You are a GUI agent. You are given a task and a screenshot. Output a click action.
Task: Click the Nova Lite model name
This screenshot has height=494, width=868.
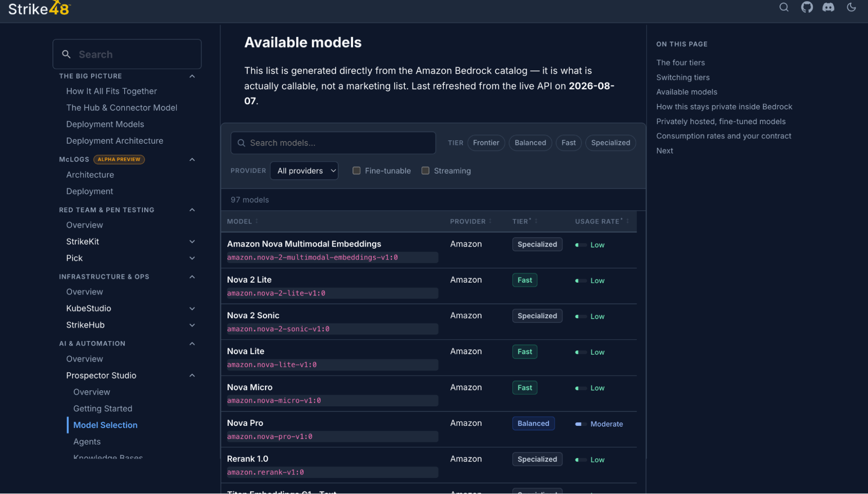click(x=246, y=351)
